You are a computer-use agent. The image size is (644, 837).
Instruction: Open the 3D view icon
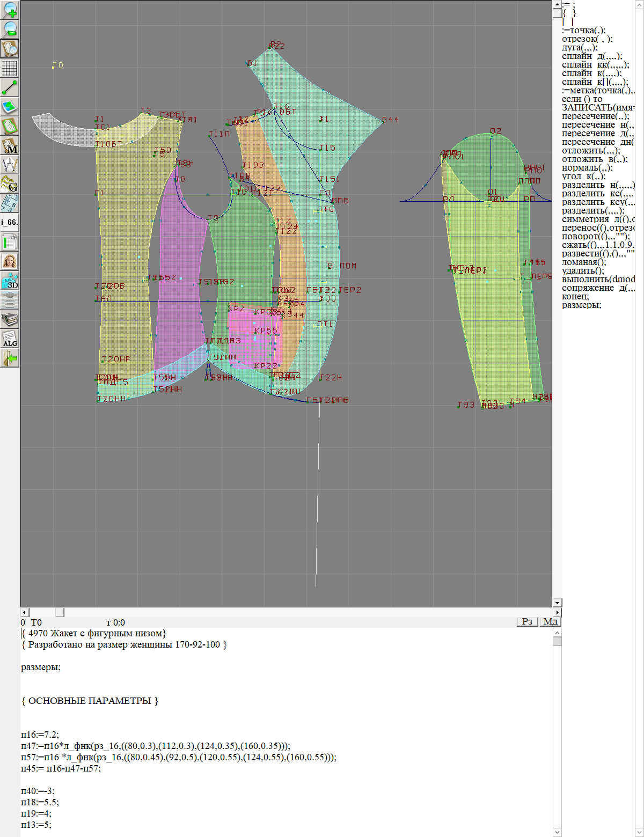(10, 281)
